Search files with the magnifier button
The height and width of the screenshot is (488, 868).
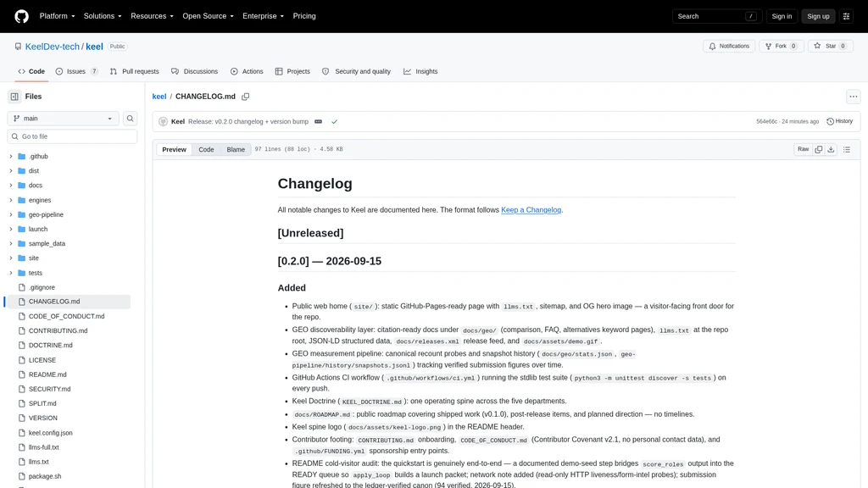point(130,119)
